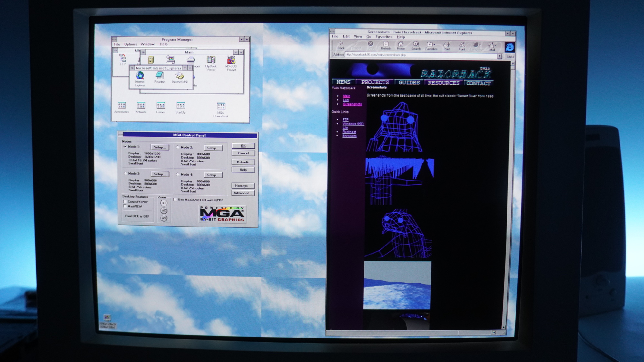Print the page using the IE toolbar
The height and width of the screenshot is (362, 644).
tap(447, 46)
